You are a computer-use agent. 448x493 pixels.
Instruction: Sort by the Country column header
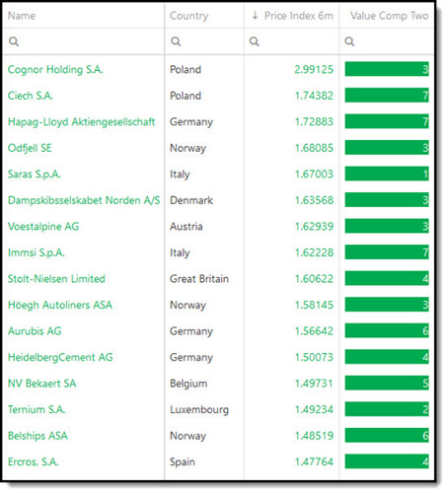tap(189, 16)
